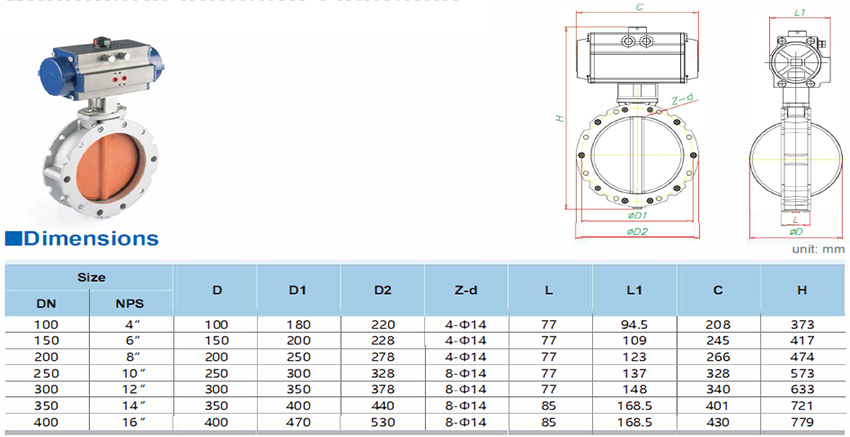Select the 401 C value
Viewport: 850px width, 437px height.
click(718, 406)
